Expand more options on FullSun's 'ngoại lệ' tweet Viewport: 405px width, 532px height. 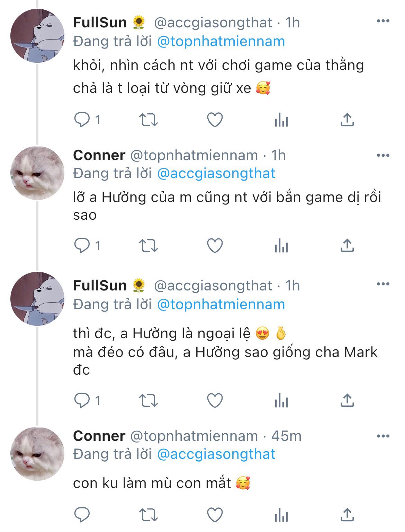tap(383, 284)
